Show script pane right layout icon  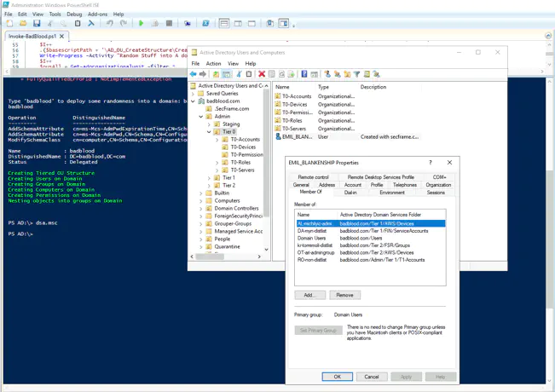(x=238, y=23)
